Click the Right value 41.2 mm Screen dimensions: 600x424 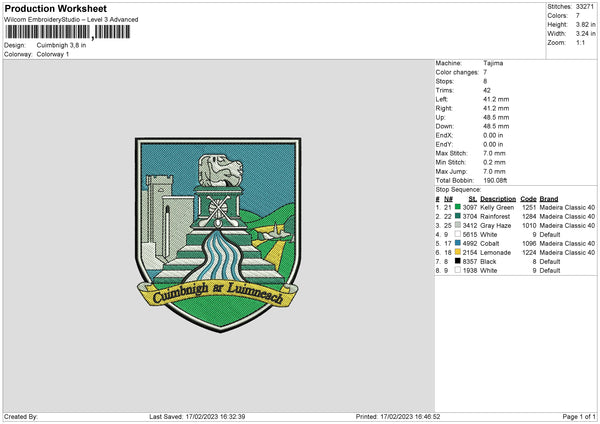click(496, 108)
